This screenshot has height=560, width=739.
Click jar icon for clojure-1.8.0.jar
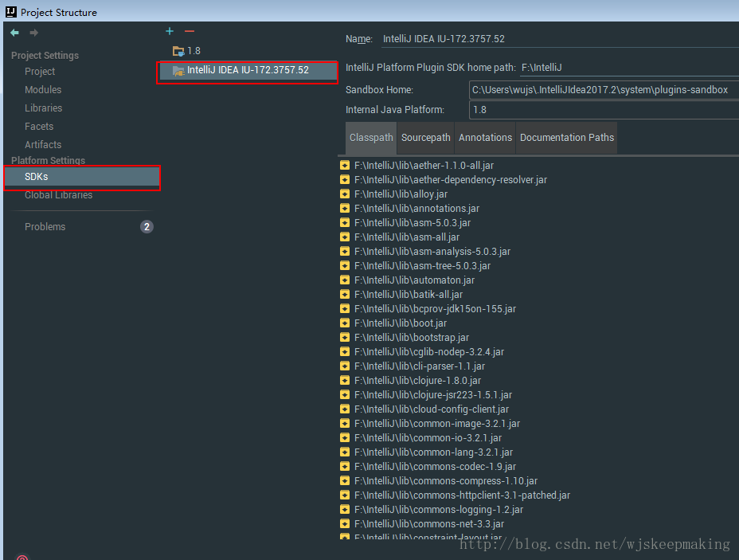tap(345, 381)
